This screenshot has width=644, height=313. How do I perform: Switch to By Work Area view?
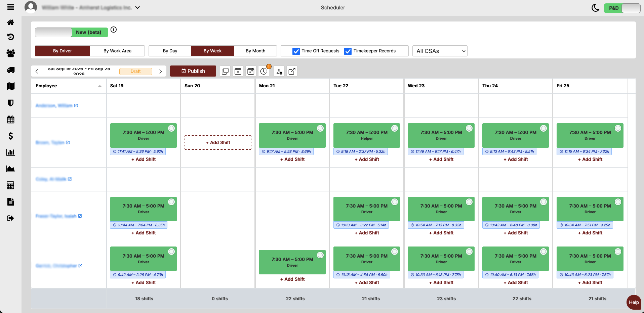click(x=117, y=51)
